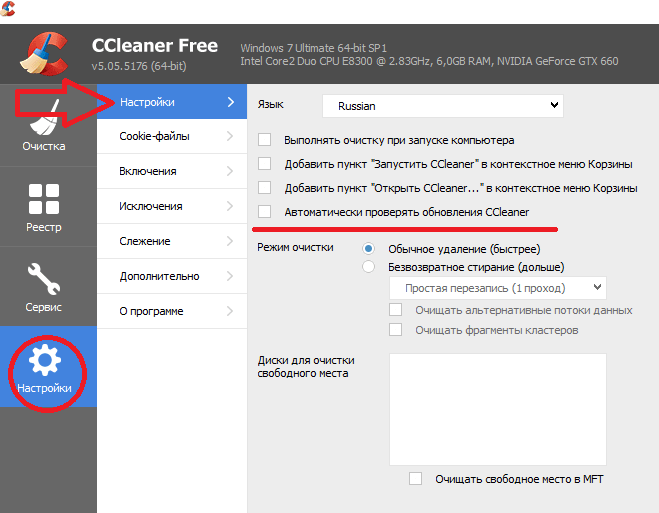Select Безвозвратное стирание (дольше) radio button
Screen dimensions: 659x513
point(369,267)
